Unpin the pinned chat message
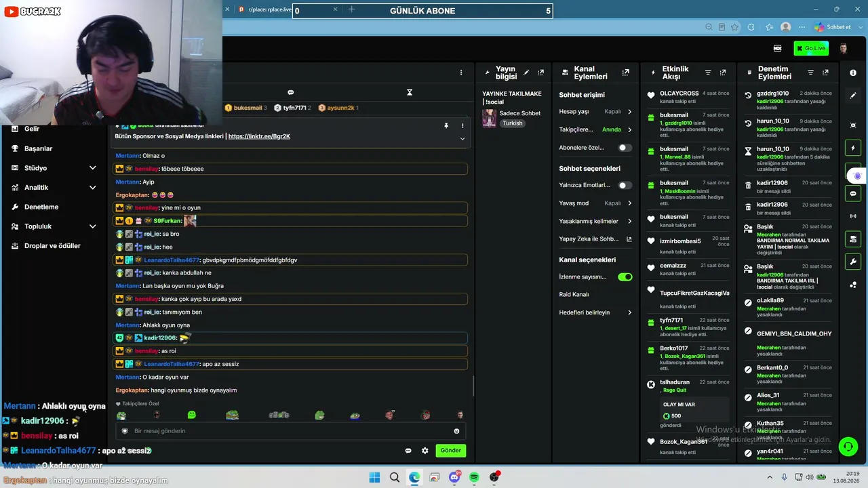Image resolution: width=868 pixels, height=488 pixels. pos(446,125)
